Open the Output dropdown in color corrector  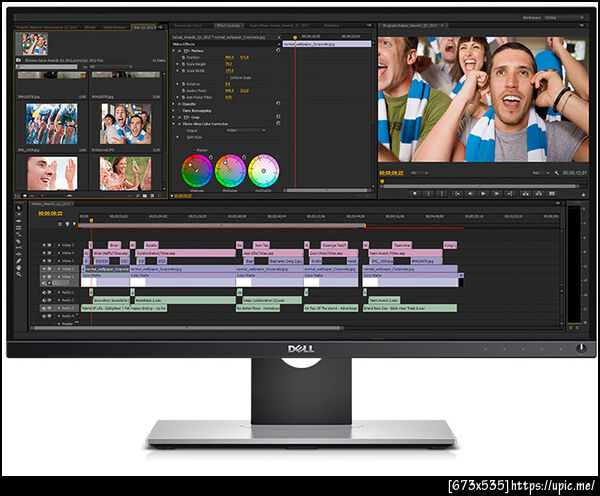(246, 131)
